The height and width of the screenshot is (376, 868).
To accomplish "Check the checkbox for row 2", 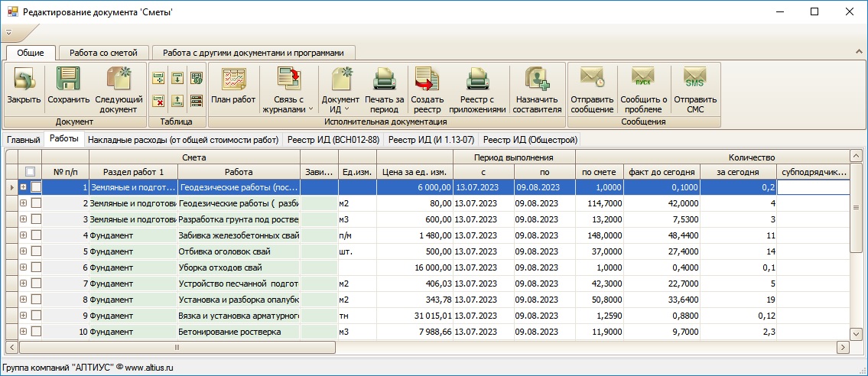I will [36, 203].
